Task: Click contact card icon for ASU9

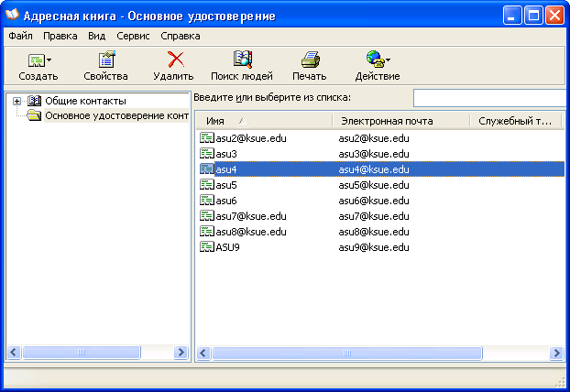Action: pos(207,247)
